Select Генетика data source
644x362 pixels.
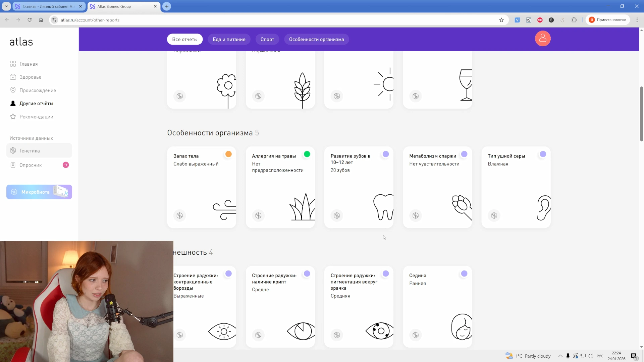30,151
